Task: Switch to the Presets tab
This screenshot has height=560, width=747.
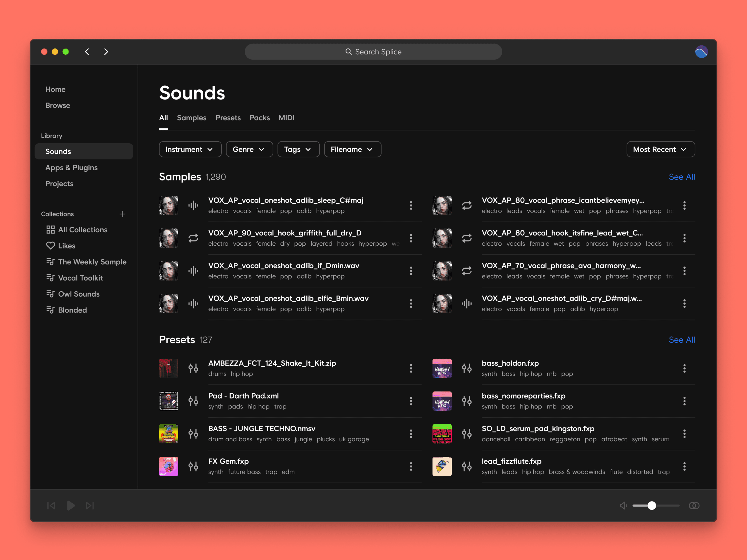Action: pyautogui.click(x=228, y=118)
